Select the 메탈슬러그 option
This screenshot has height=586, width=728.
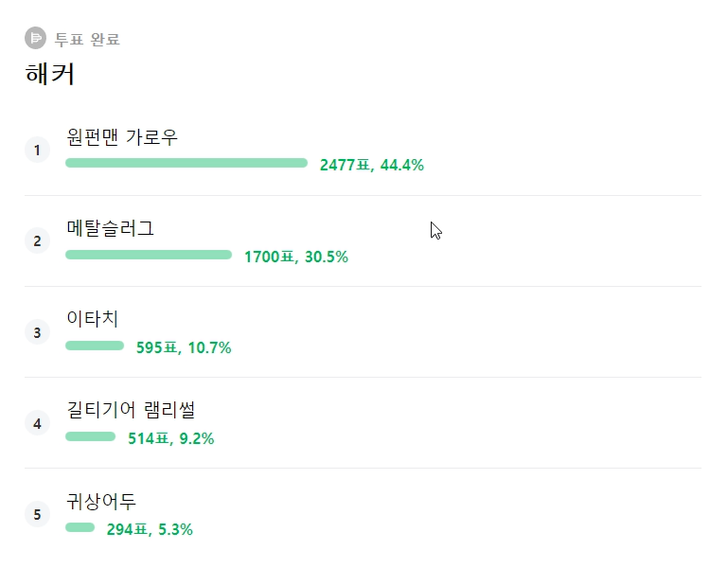[x=110, y=228]
